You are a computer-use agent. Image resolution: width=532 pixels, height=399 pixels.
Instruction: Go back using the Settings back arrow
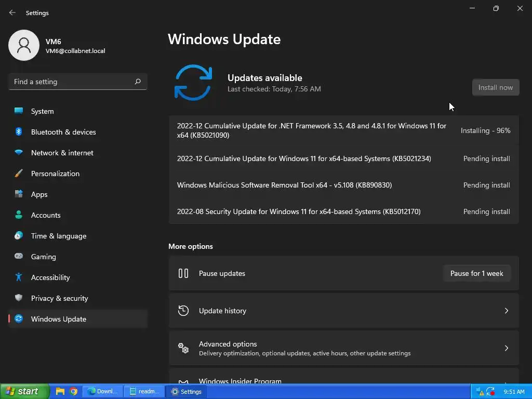coord(12,12)
